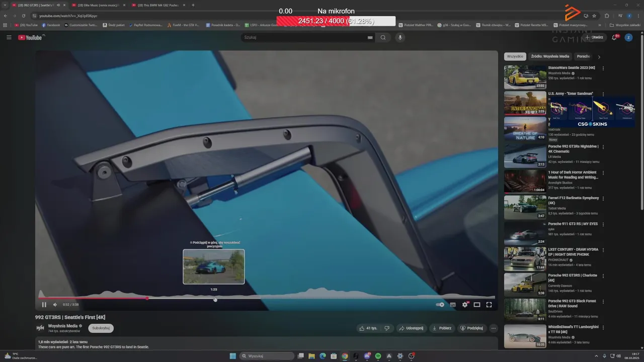Show more filter chips with right arrow

click(x=599, y=57)
